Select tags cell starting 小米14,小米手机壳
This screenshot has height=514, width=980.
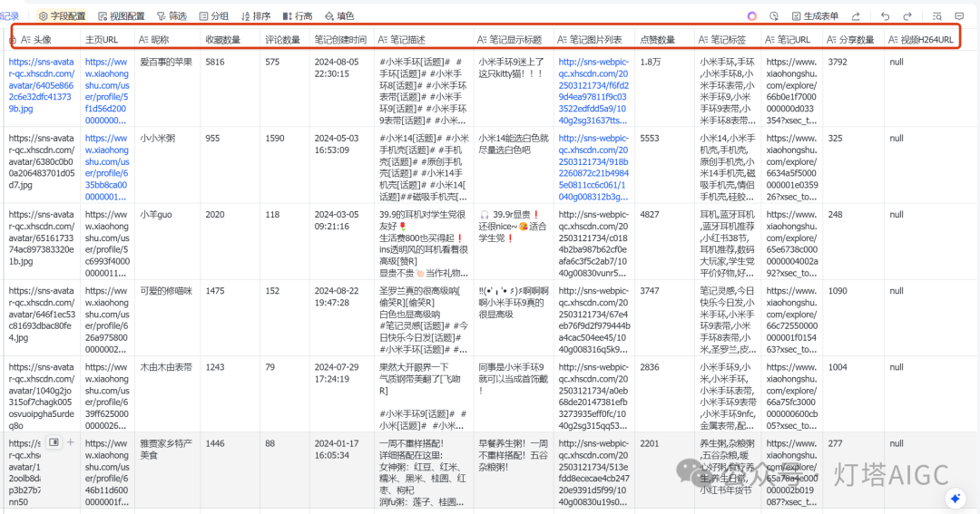(x=728, y=165)
